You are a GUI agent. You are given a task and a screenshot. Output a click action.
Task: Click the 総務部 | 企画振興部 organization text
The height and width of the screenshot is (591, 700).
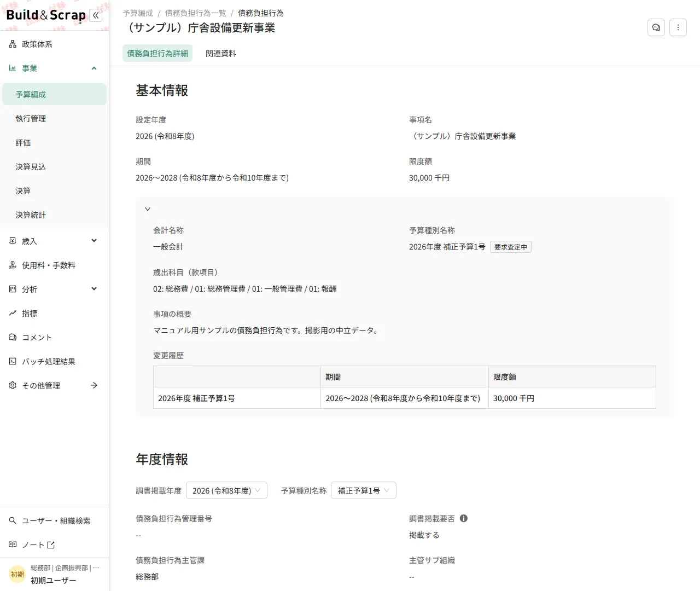[65, 567]
